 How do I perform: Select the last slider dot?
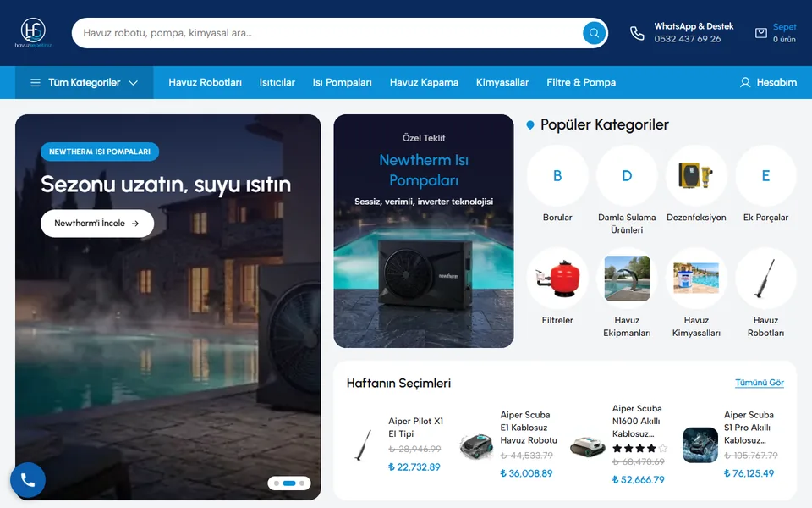pos(302,483)
